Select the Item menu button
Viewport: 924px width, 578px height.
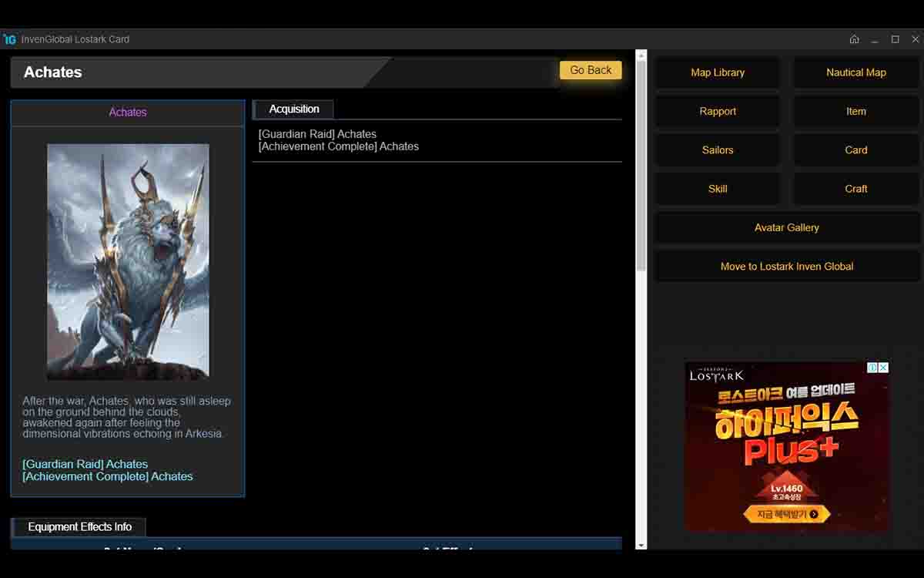[855, 111]
